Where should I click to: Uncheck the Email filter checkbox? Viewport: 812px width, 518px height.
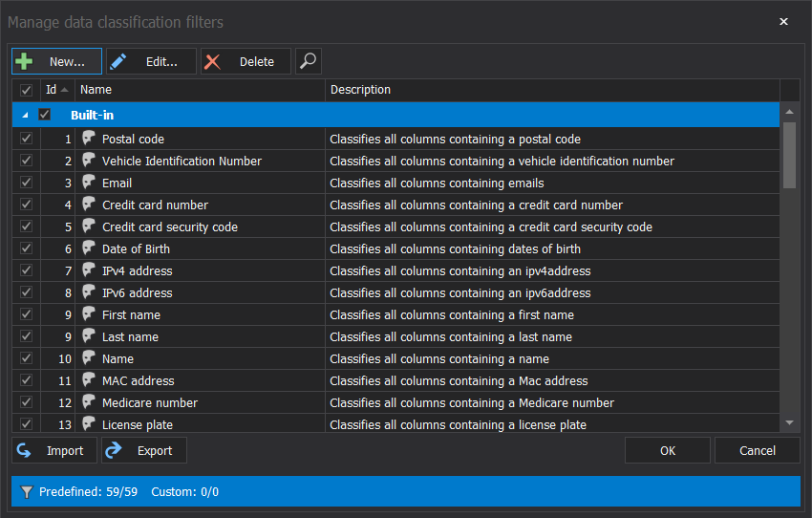pos(26,183)
